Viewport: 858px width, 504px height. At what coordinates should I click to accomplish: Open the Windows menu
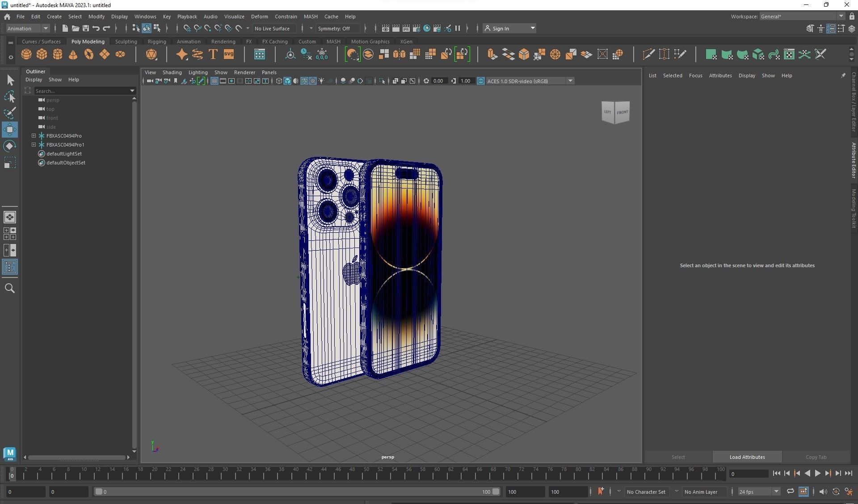[x=145, y=17]
